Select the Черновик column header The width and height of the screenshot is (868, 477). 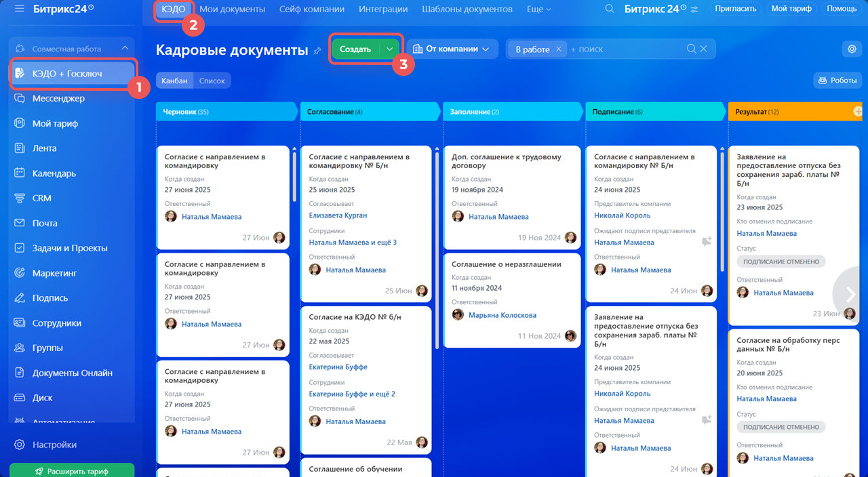[x=226, y=111]
